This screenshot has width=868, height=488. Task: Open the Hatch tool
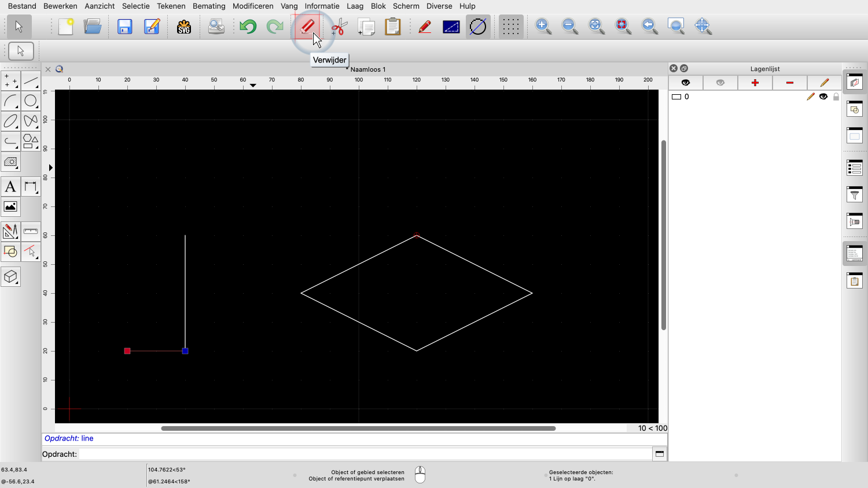click(x=10, y=162)
